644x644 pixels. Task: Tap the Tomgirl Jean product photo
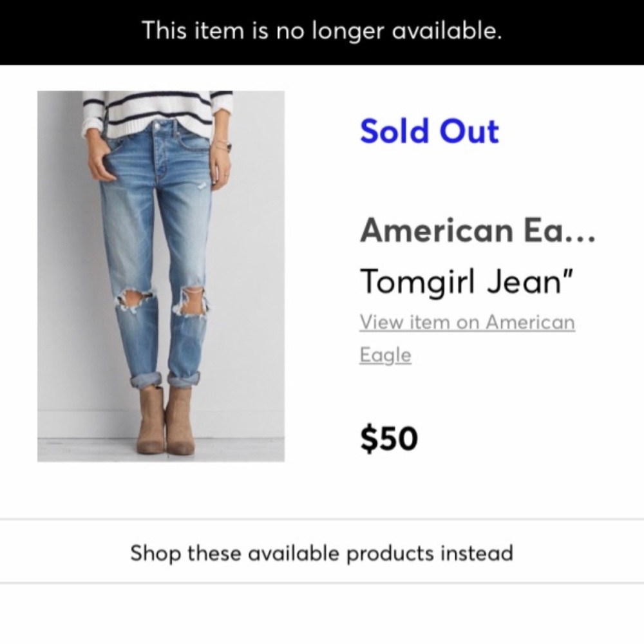pyautogui.click(x=160, y=276)
